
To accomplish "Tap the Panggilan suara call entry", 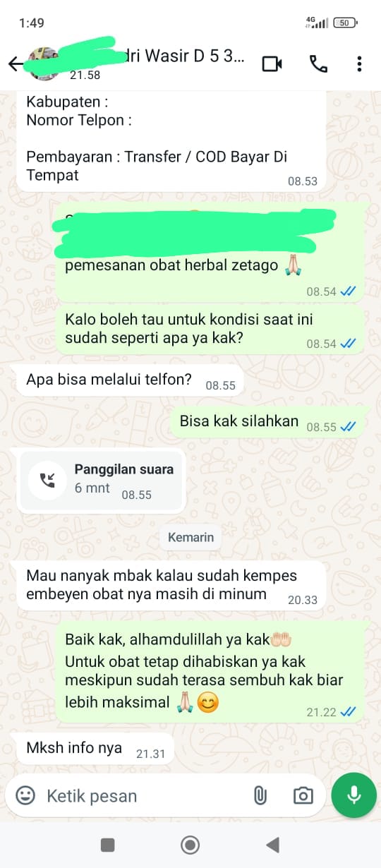I will (102, 480).
